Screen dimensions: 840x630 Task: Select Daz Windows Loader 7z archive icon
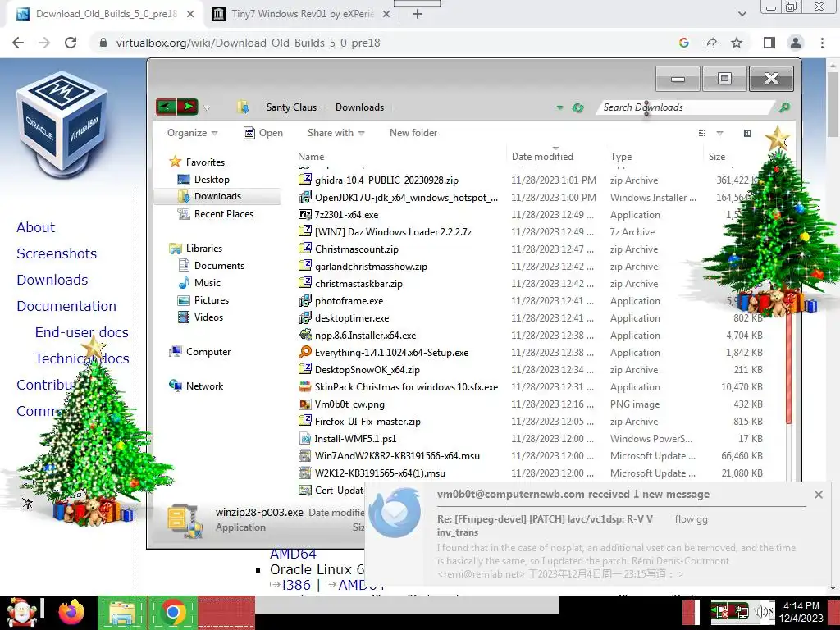click(x=305, y=231)
